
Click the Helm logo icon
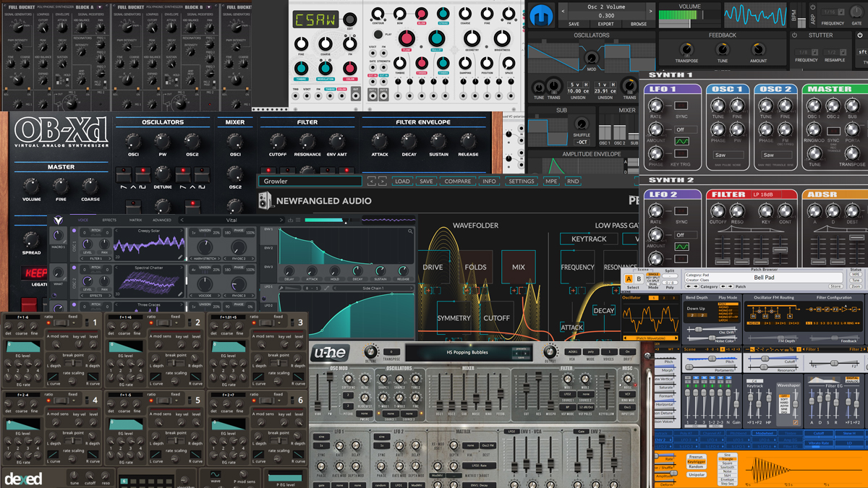pos(540,15)
